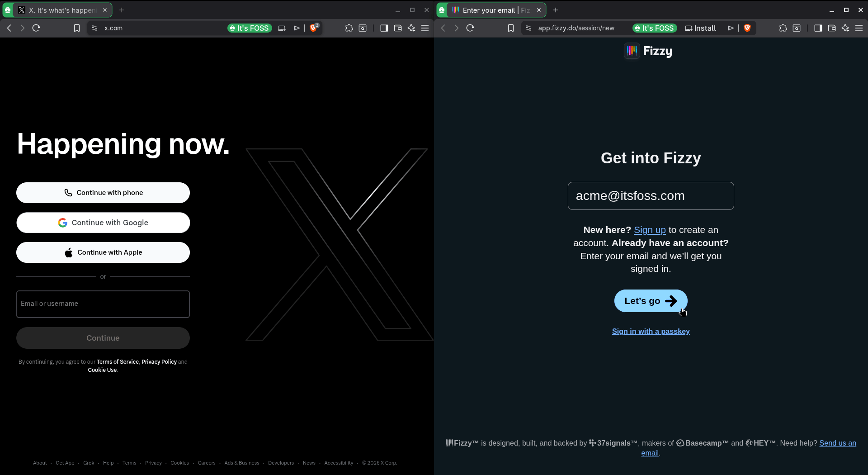Toggle the sidebar panel in Fizzy window
The height and width of the screenshot is (475, 868).
point(818,28)
